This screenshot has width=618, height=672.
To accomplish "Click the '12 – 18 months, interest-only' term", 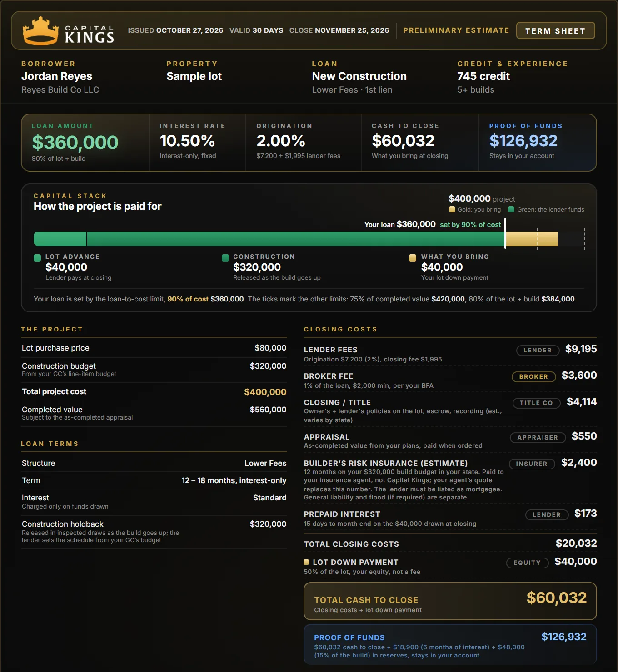I will [234, 480].
